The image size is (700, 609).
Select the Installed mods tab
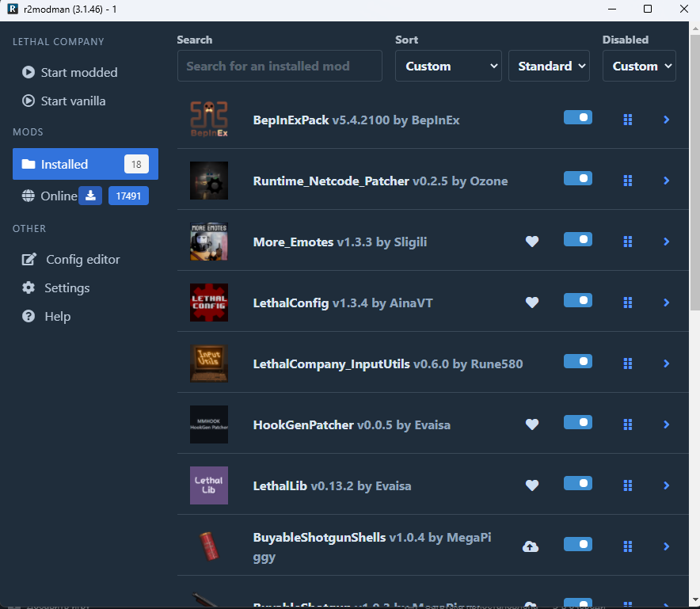tap(86, 164)
